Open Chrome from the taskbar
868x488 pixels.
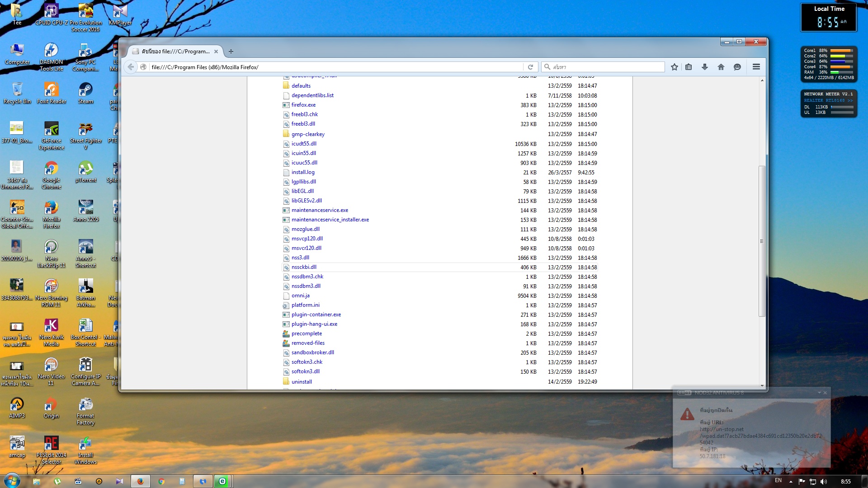[x=161, y=481]
